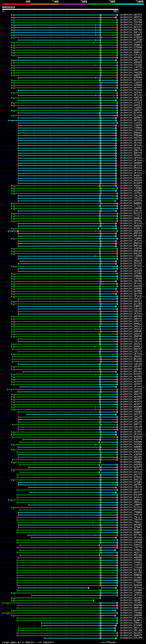Click the orange ~40% identity color bar

point(45,4)
